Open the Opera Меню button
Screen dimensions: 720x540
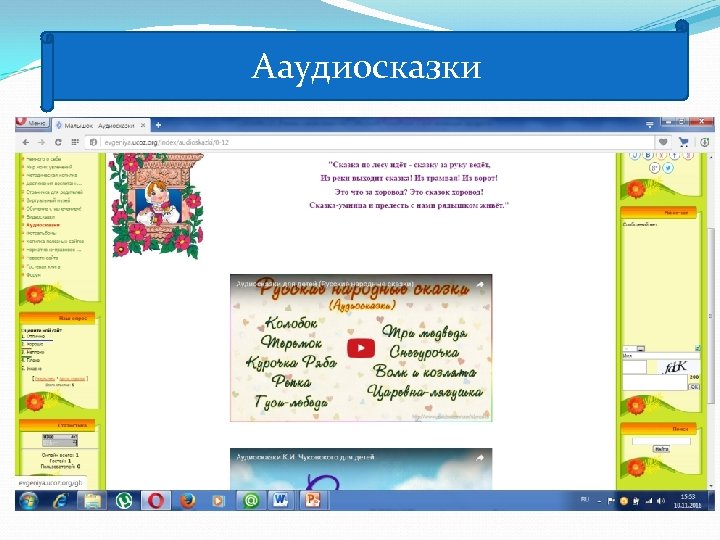click(32, 123)
